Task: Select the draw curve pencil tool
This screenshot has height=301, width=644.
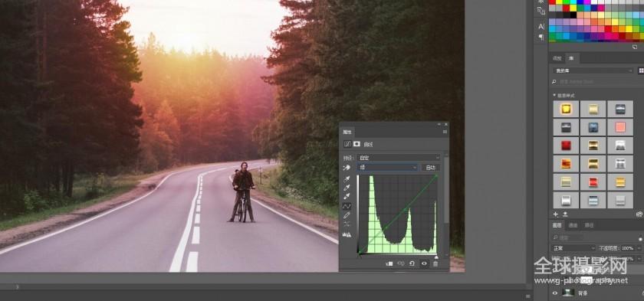Action: pos(347,215)
